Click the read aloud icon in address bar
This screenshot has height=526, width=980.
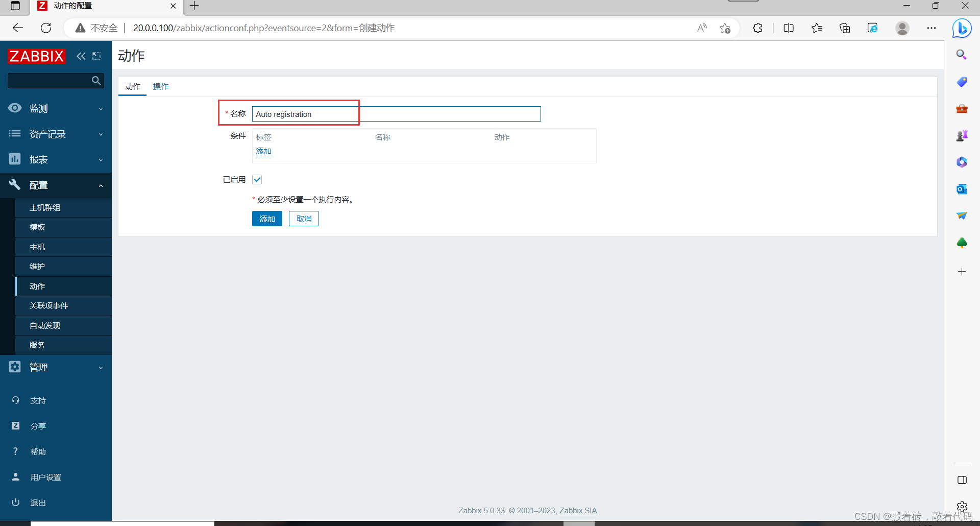702,28
